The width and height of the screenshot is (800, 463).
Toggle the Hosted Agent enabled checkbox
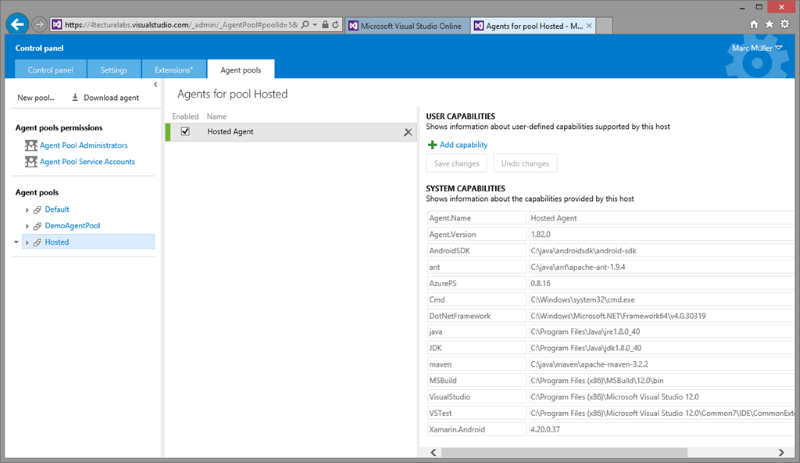pos(185,132)
